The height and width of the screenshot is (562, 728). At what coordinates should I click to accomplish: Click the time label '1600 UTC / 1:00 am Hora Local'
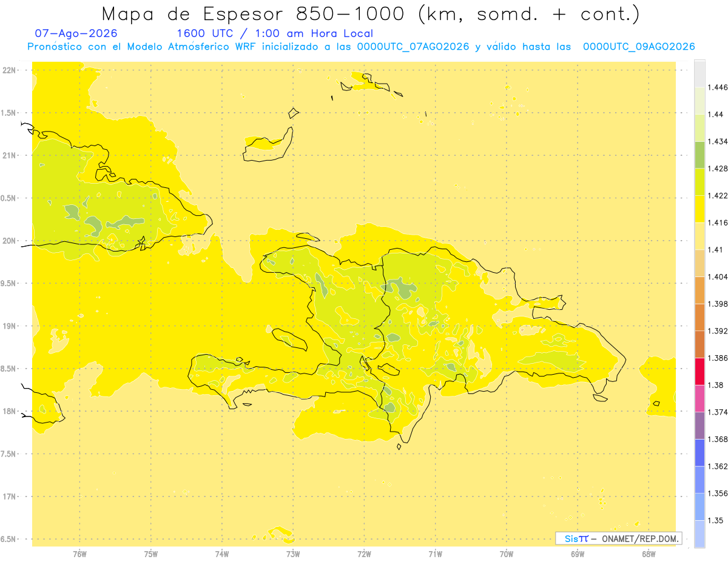click(275, 34)
